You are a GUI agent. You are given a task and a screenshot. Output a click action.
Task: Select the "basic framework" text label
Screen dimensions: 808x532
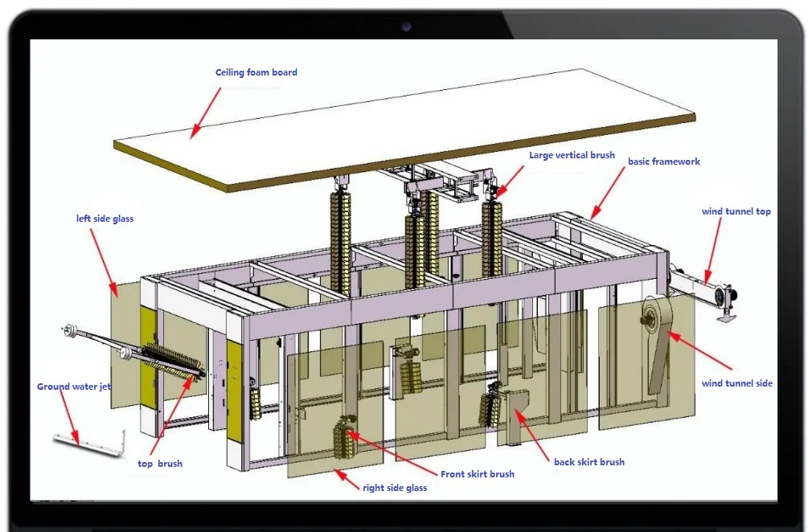(663, 162)
